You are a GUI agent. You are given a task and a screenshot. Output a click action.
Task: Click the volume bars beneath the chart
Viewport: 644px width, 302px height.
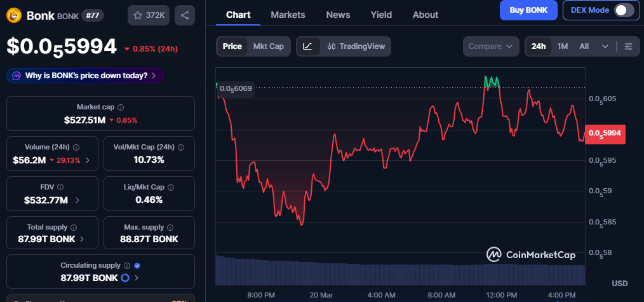(x=400, y=271)
